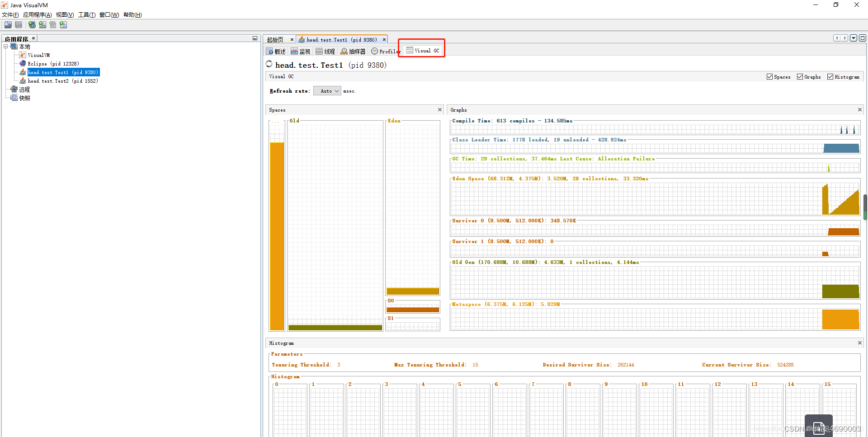Close the 起始页 tab
This screenshot has width=868, height=437.
292,40
